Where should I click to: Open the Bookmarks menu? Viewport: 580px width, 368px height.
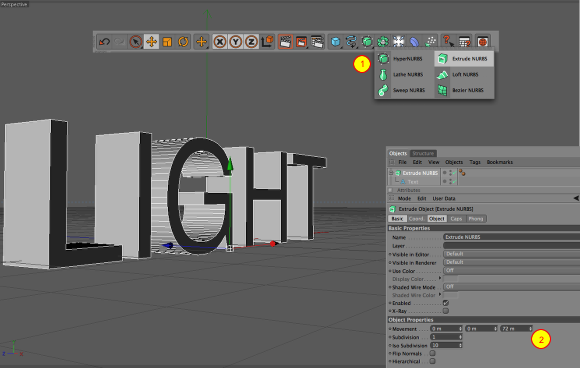pos(500,162)
